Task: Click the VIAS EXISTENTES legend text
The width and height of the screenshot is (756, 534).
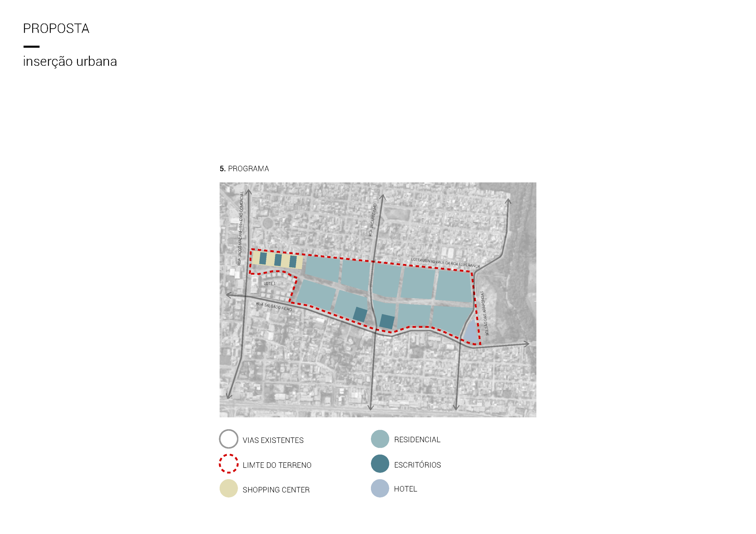Action: [273, 440]
